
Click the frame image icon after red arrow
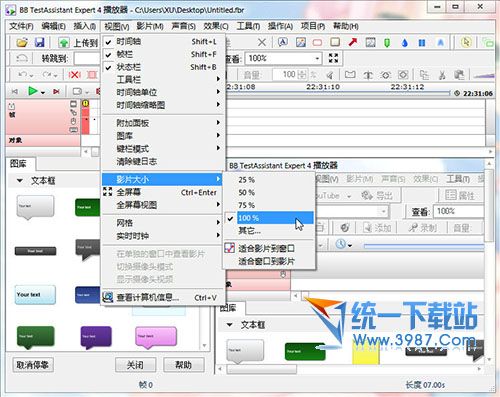(370, 42)
